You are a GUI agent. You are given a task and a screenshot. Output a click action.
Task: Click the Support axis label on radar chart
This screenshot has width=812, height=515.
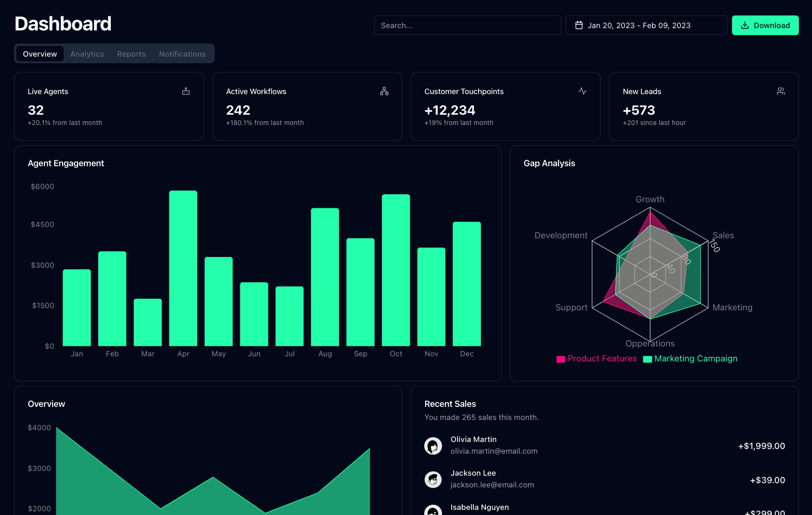[572, 308]
